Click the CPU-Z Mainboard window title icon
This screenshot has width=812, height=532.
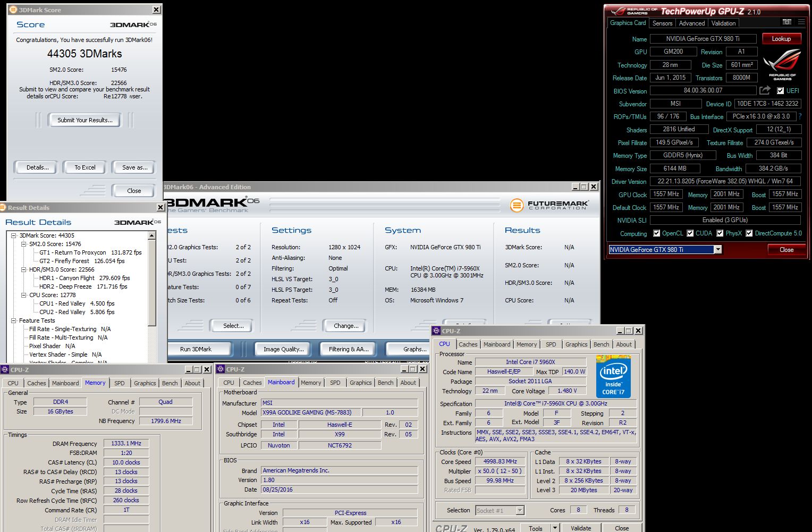pos(221,369)
